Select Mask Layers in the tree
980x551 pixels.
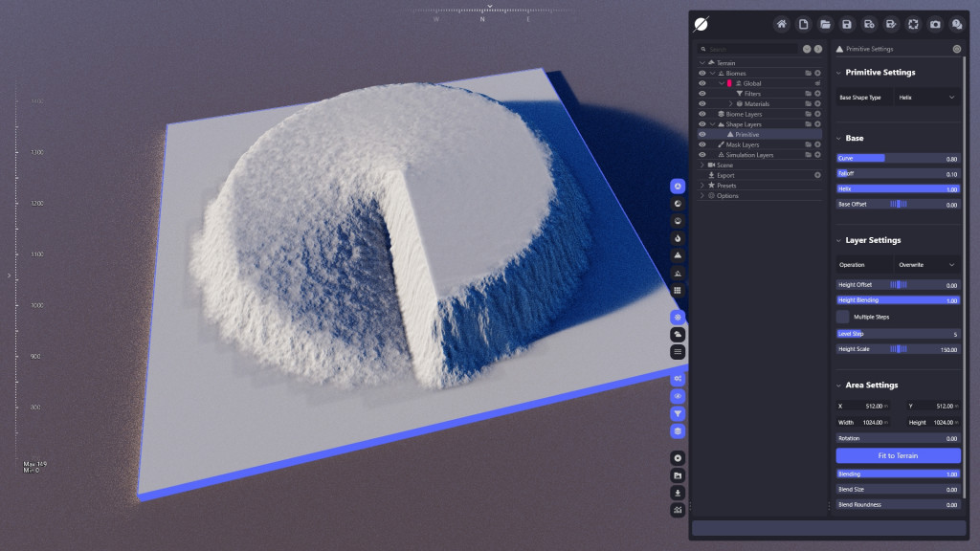(x=743, y=144)
